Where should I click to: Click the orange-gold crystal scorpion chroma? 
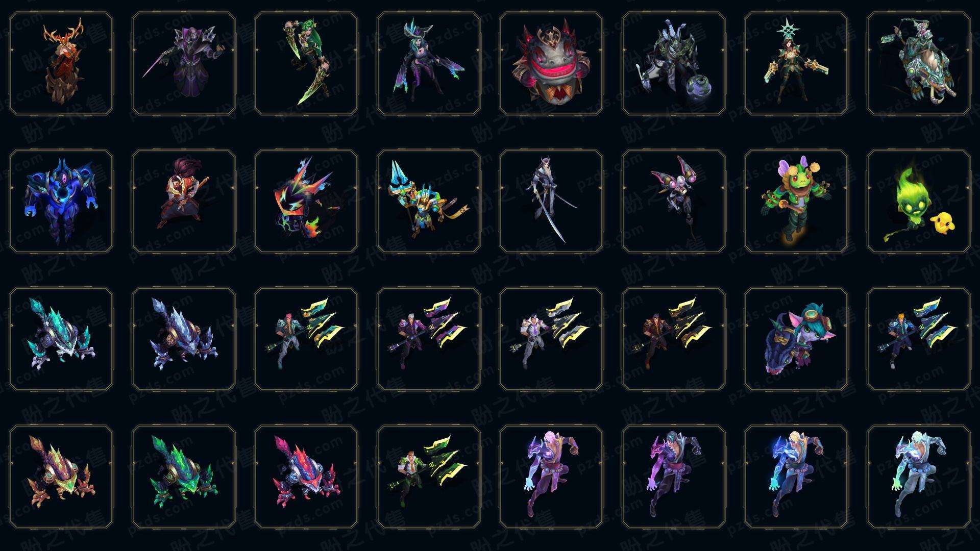tap(61, 477)
